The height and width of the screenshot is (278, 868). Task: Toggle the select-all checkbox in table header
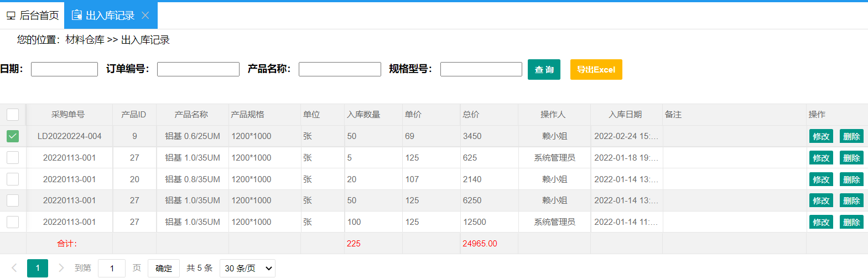(13, 115)
